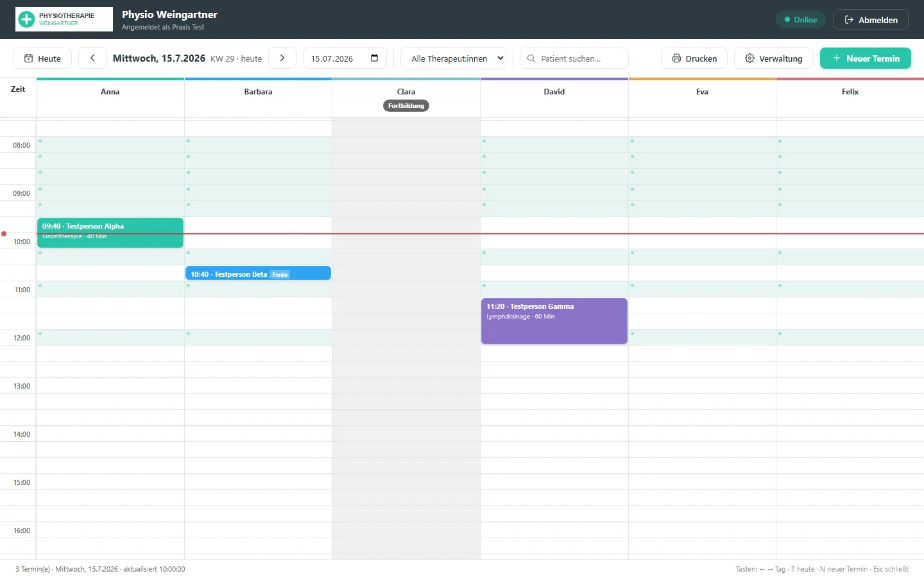Click the KW 29 · heute label
This screenshot has width=924, height=578.
[236, 58]
